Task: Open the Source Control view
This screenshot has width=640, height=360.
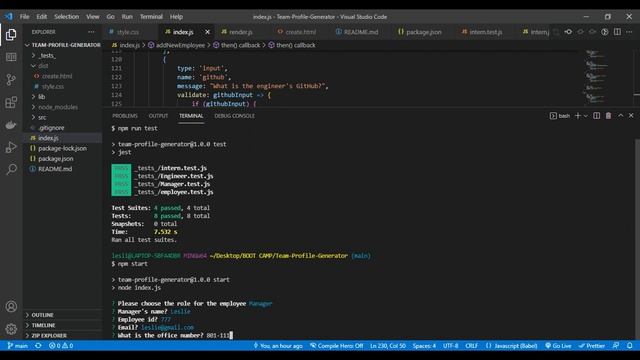Action: coord(11,80)
